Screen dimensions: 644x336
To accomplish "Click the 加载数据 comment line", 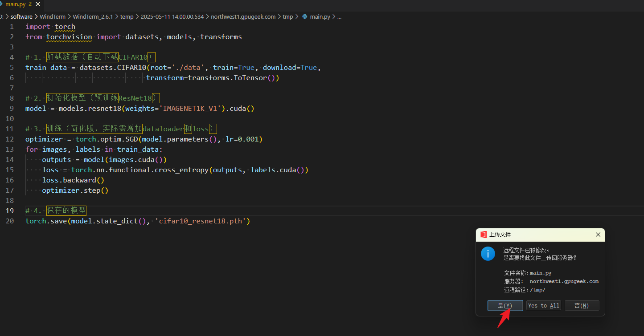I will pos(90,57).
